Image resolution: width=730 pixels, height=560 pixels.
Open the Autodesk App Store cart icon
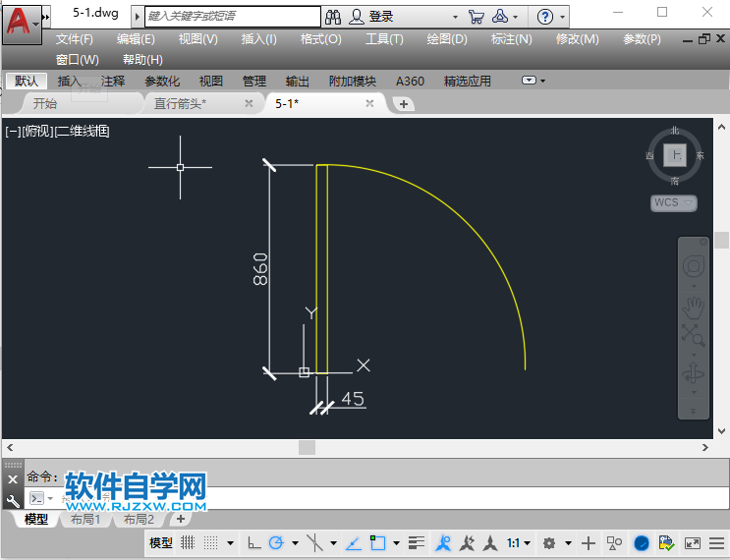click(x=476, y=18)
